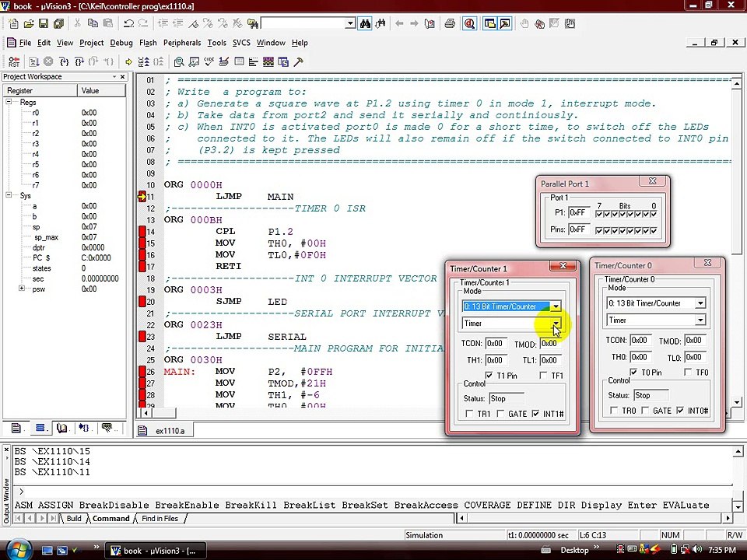Toggle INT1# checkbox
Image resolution: width=747 pixels, height=560 pixels.
point(536,414)
